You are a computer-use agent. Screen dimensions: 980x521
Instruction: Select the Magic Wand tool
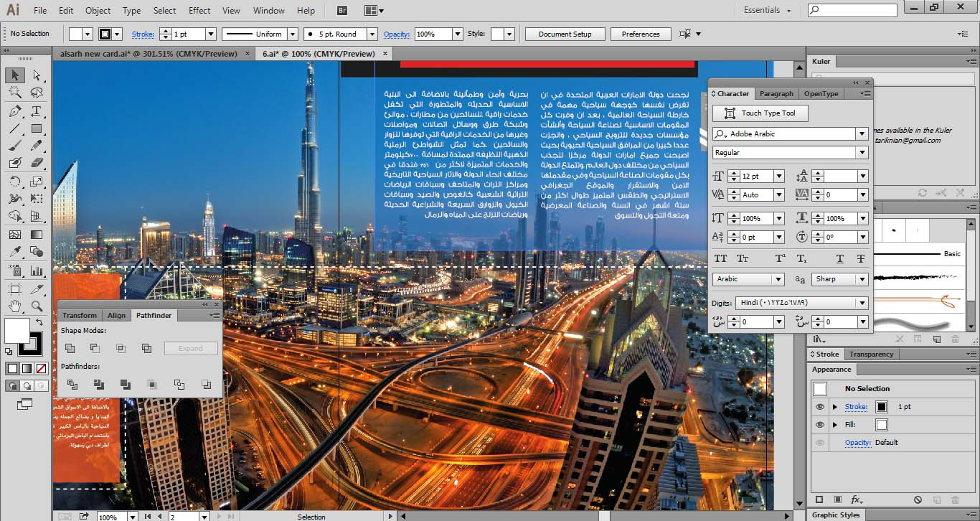click(15, 93)
